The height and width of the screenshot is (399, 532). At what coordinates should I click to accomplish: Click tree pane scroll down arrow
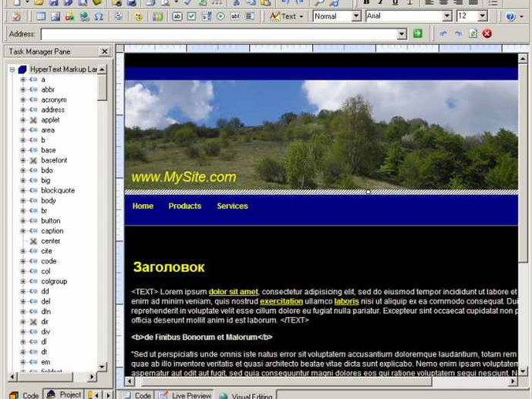102,367
